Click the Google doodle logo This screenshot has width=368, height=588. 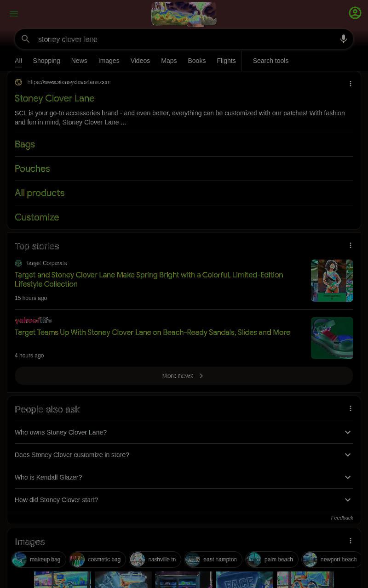point(184,14)
